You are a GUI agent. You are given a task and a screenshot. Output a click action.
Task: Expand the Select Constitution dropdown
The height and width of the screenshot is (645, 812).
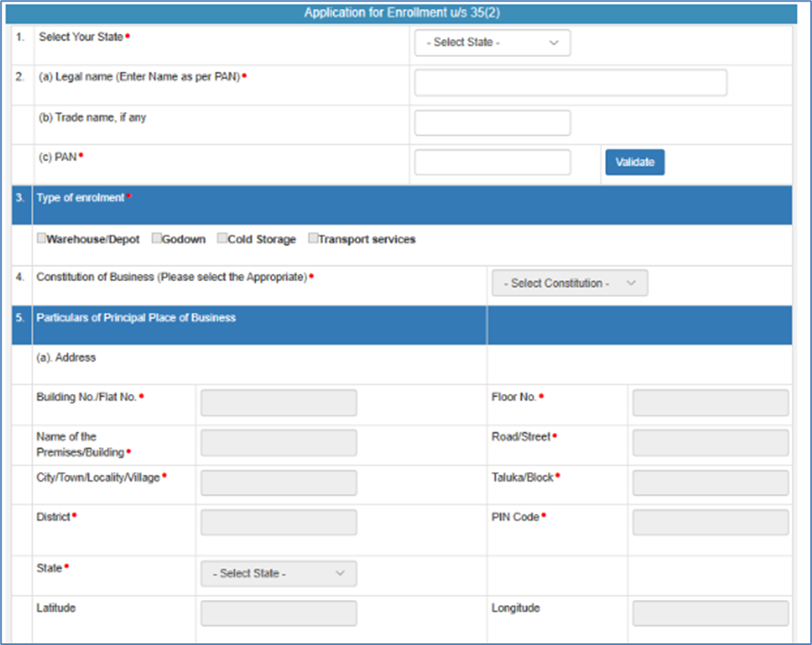(x=569, y=283)
